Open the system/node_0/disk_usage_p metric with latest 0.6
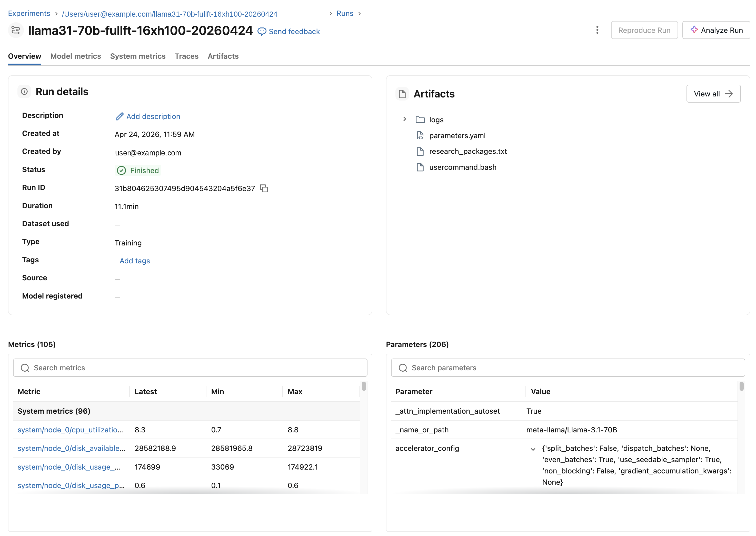The image size is (756, 536). [71, 485]
